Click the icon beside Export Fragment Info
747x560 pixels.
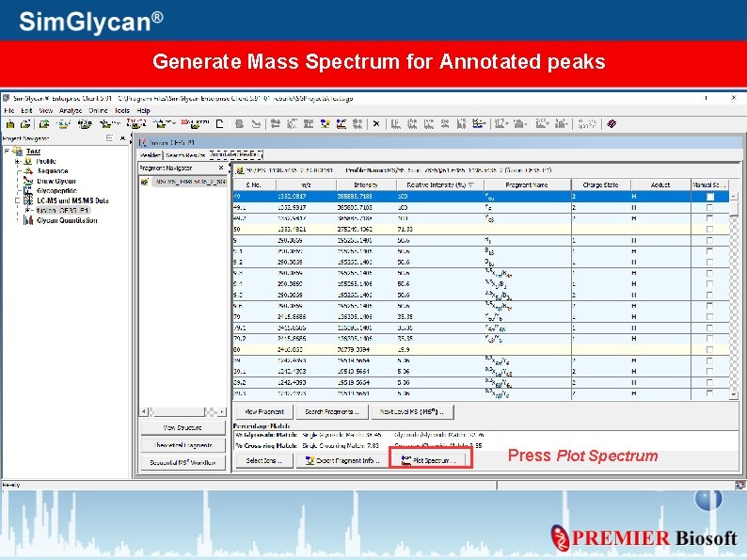[310, 460]
